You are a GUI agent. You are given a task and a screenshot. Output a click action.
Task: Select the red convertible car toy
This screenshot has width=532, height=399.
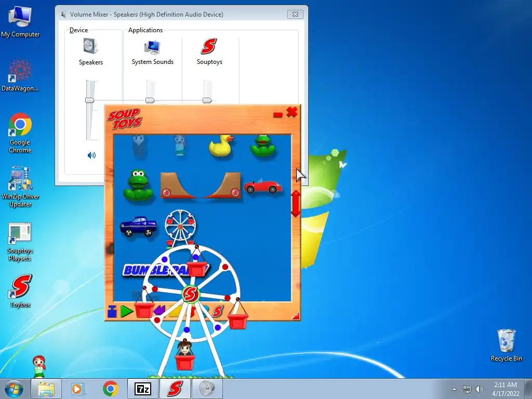coord(262,186)
